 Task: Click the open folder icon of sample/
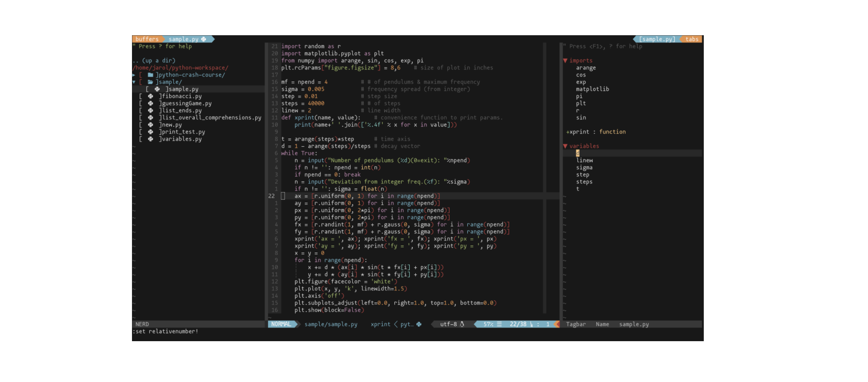click(x=150, y=82)
